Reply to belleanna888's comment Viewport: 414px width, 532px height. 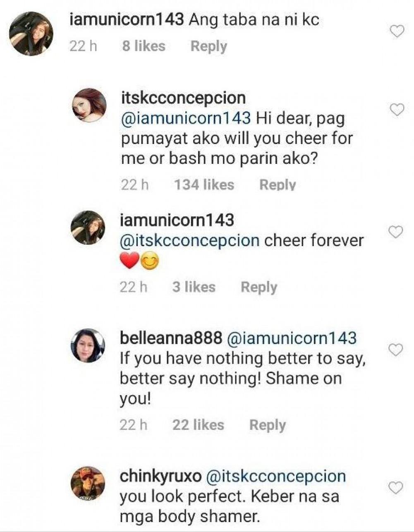(x=267, y=425)
